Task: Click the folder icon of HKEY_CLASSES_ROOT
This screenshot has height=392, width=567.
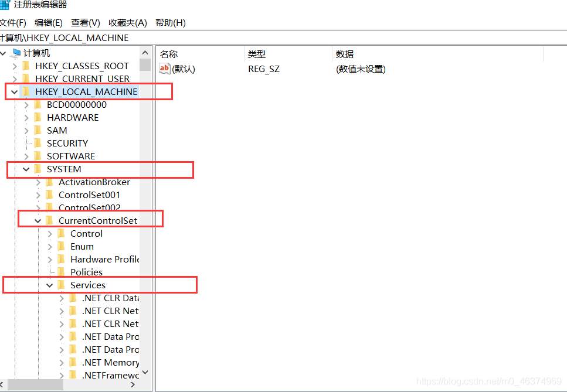Action: pos(26,66)
